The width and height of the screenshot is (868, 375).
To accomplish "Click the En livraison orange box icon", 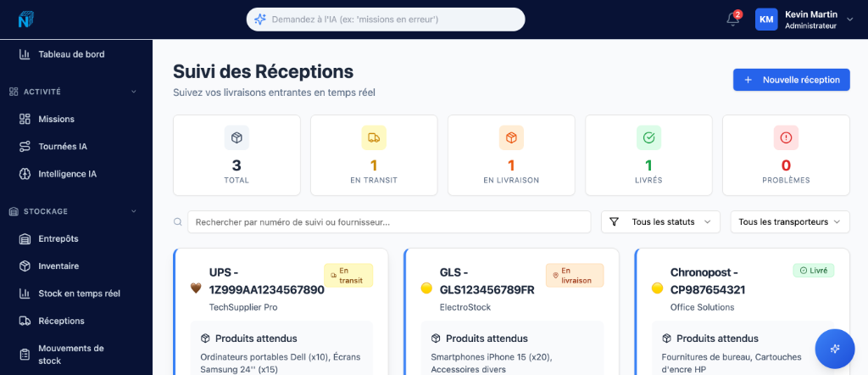I will [511, 138].
